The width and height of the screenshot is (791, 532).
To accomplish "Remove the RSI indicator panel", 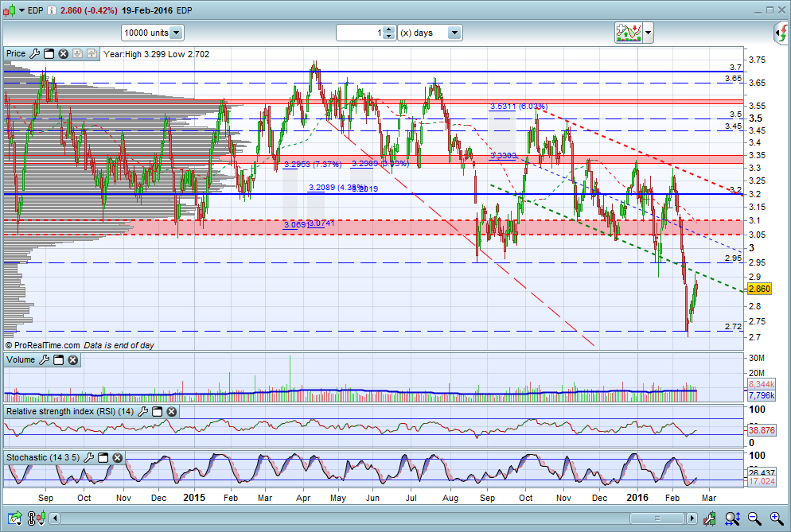I will pos(171,412).
